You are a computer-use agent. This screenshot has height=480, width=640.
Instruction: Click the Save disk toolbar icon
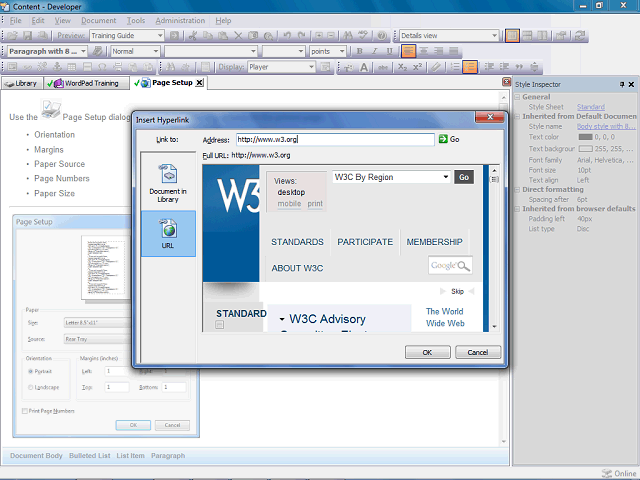click(27, 36)
